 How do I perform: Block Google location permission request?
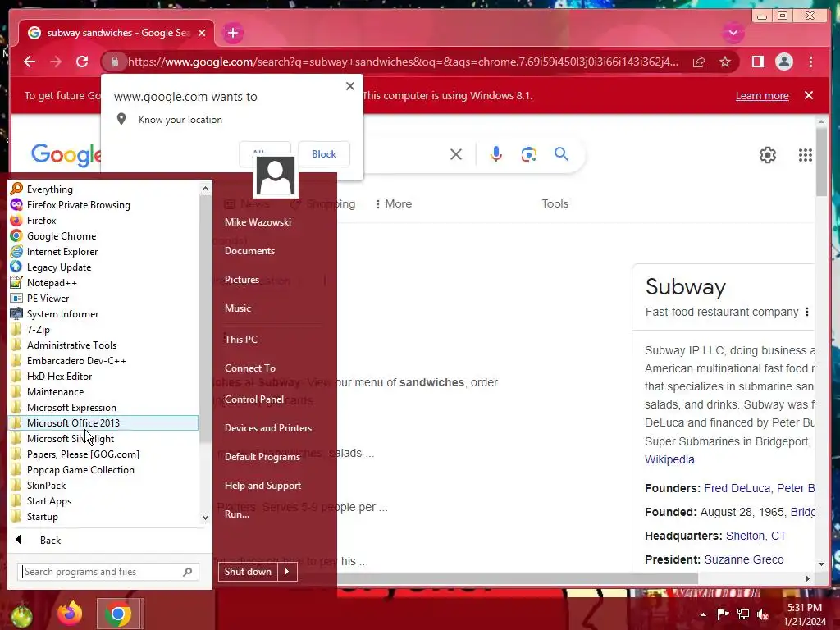pos(323,153)
